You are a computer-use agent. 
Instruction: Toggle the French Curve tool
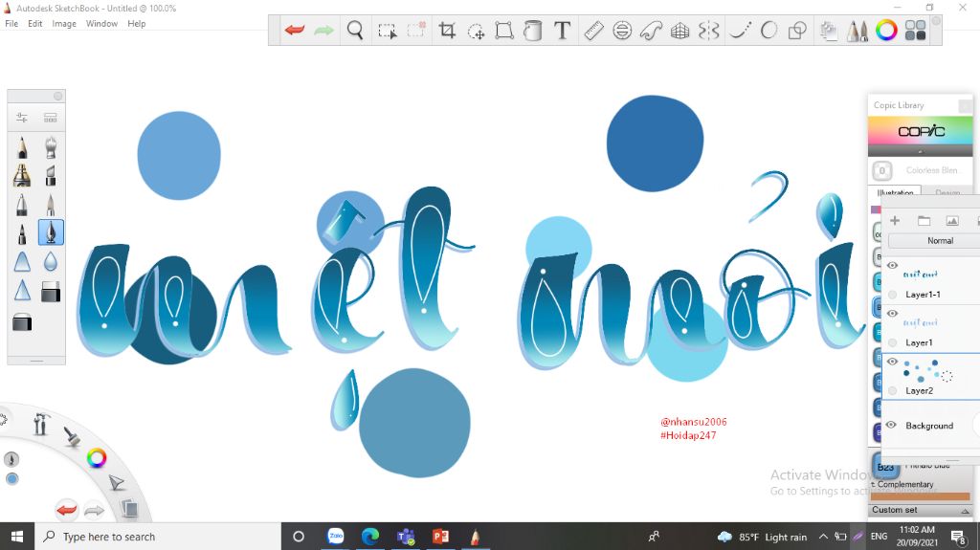(651, 30)
